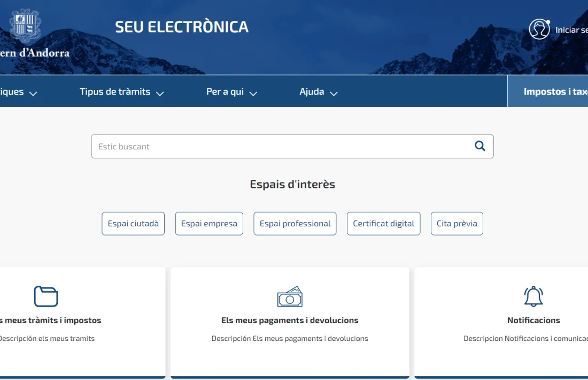Select Espai professional
Screen dimensions: 588x380
point(295,223)
